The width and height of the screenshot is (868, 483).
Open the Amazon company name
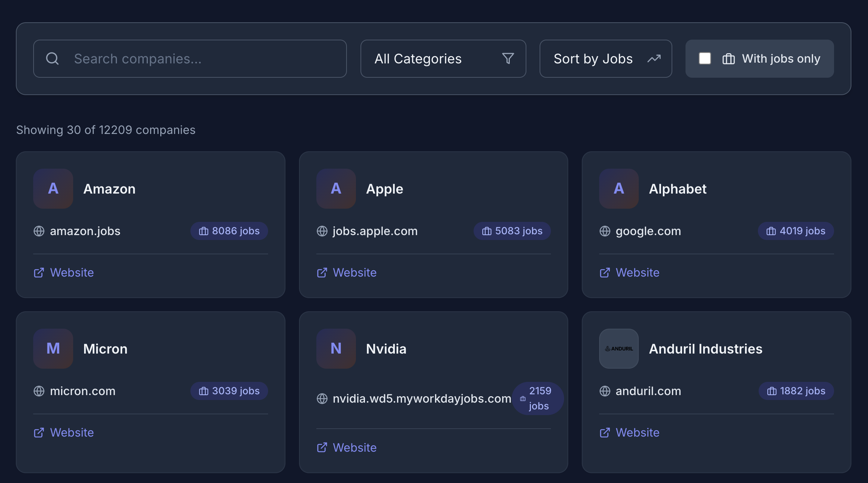[109, 189]
